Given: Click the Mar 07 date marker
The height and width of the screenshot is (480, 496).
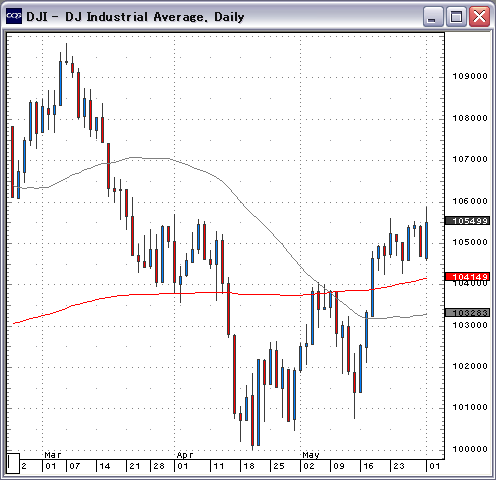Looking at the screenshot, I should pyautogui.click(x=75, y=466).
